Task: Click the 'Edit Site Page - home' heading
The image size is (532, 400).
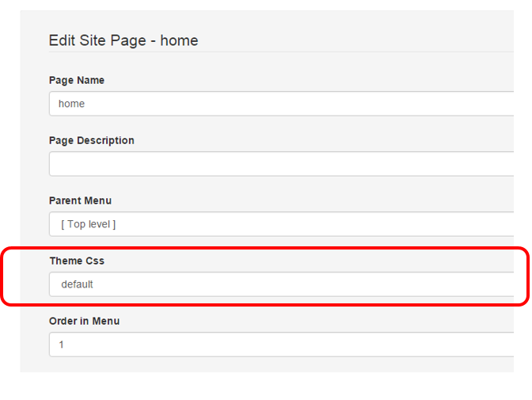Action: pos(123,40)
